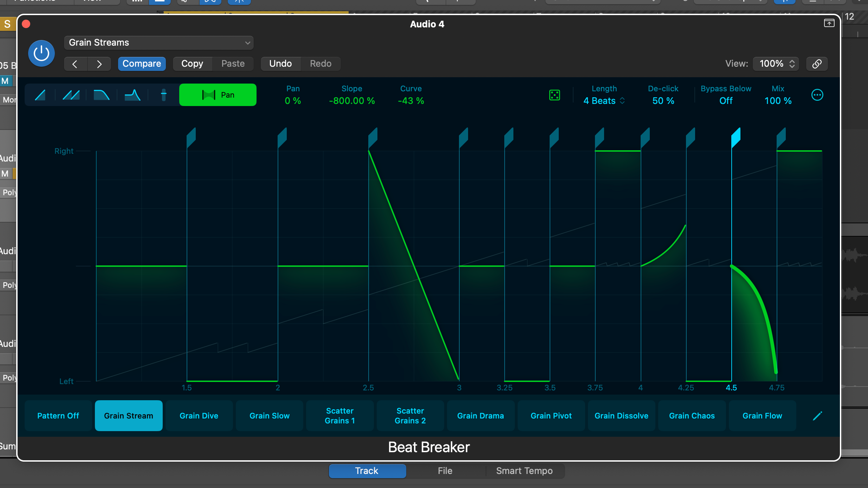868x488 pixels.
Task: Close the Beat Breaker plug-in window
Action: tap(26, 24)
